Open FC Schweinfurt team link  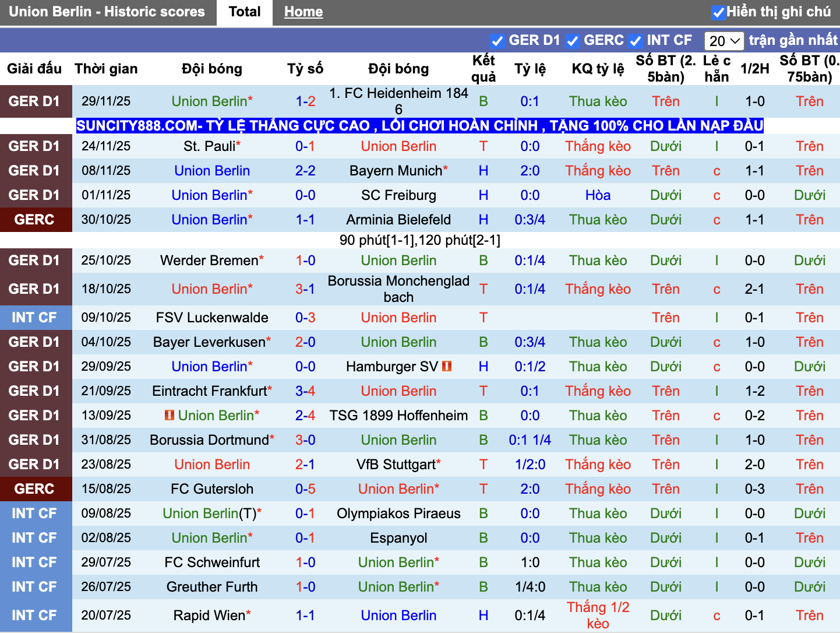click(212, 562)
